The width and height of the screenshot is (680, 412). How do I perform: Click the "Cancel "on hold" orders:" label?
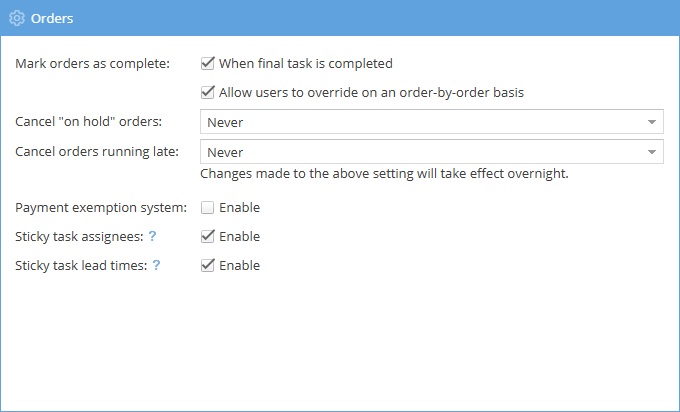point(89,122)
